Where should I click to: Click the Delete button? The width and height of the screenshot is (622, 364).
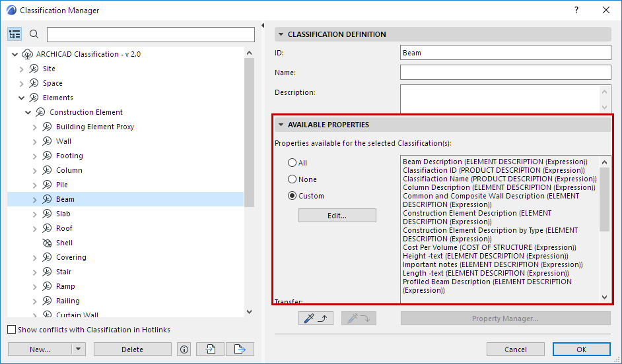(x=133, y=349)
